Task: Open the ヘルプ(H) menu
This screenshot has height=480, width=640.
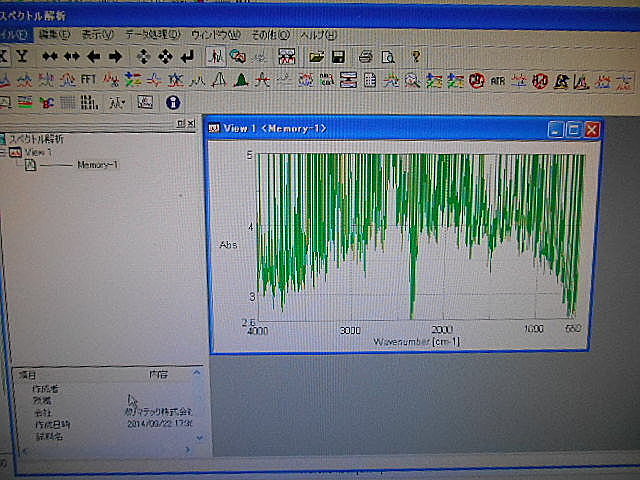Action: pos(318,36)
